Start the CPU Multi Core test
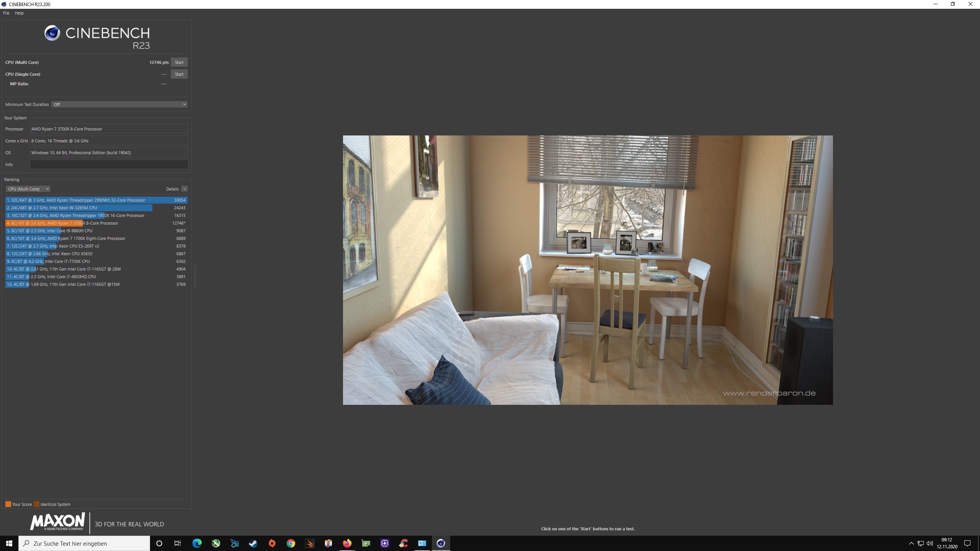980x551 pixels. coord(179,62)
